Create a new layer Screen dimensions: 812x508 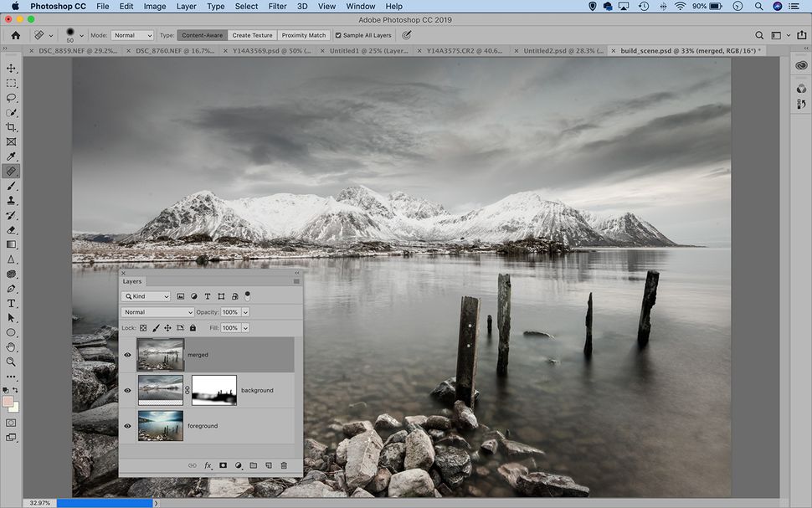[269, 465]
